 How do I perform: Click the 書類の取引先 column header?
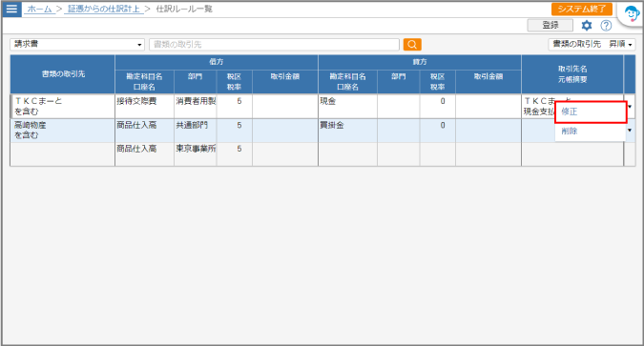63,74
